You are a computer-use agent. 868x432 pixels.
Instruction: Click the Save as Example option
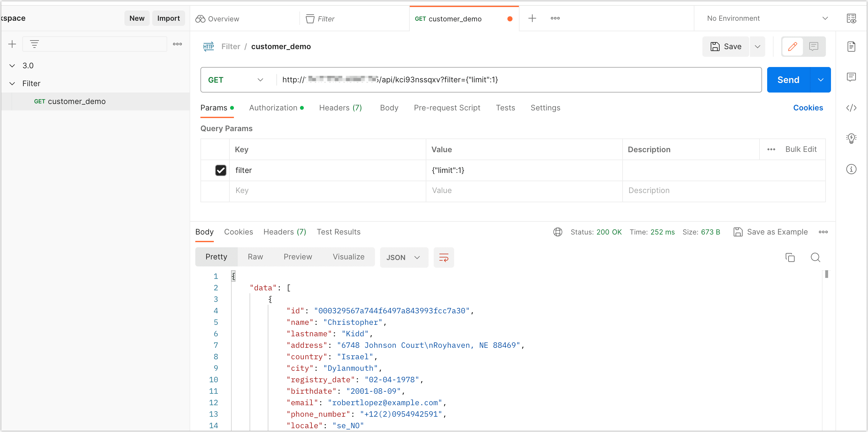(770, 232)
